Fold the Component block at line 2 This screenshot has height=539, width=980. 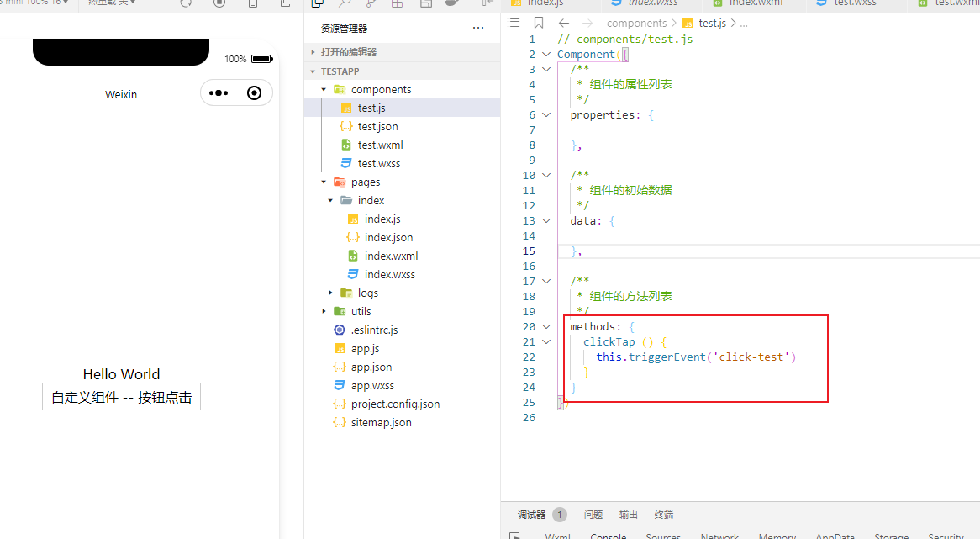pos(547,55)
